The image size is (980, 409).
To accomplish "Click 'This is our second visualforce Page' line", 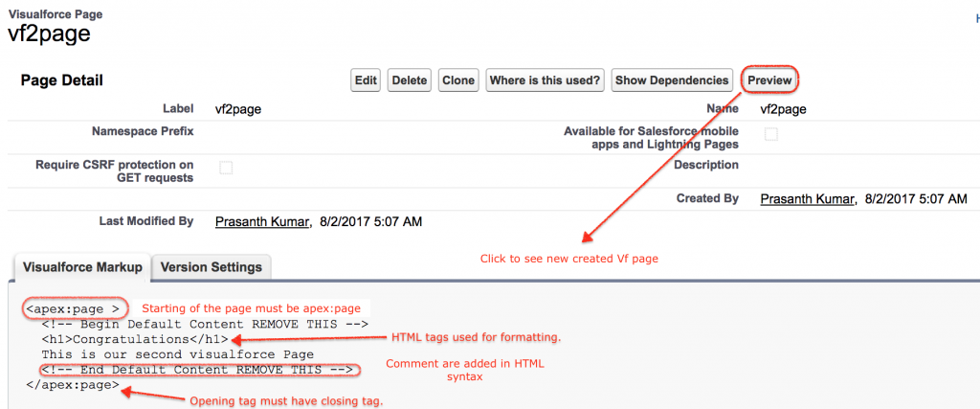I will tap(178, 354).
